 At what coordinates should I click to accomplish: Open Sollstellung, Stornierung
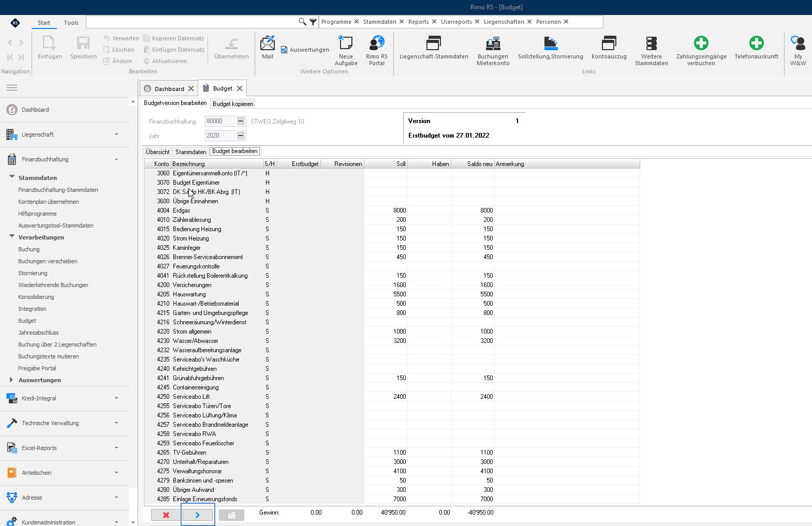[x=551, y=48]
